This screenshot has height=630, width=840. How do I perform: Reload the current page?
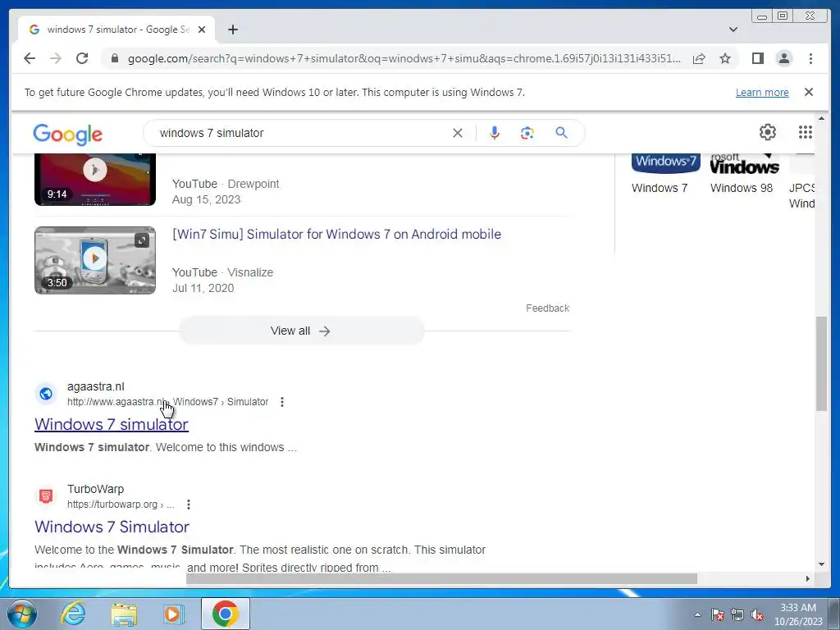[82, 58]
